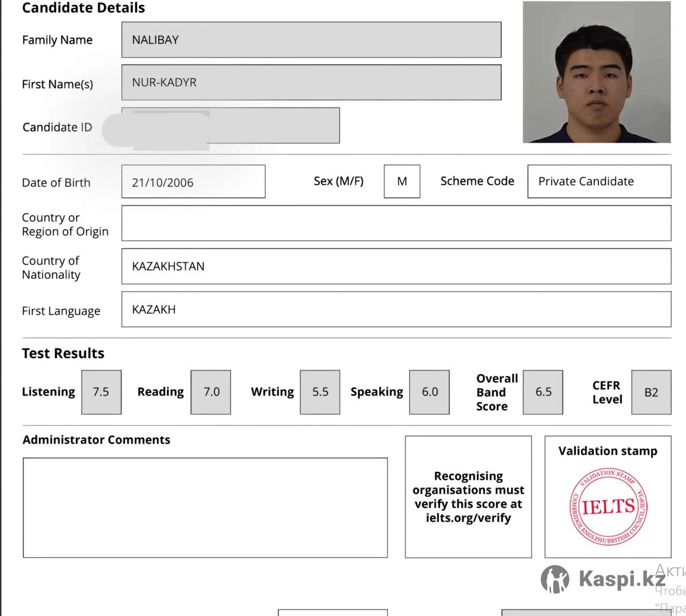The width and height of the screenshot is (686, 616).
Task: Click the red IELTS validation stamp
Action: (x=608, y=507)
